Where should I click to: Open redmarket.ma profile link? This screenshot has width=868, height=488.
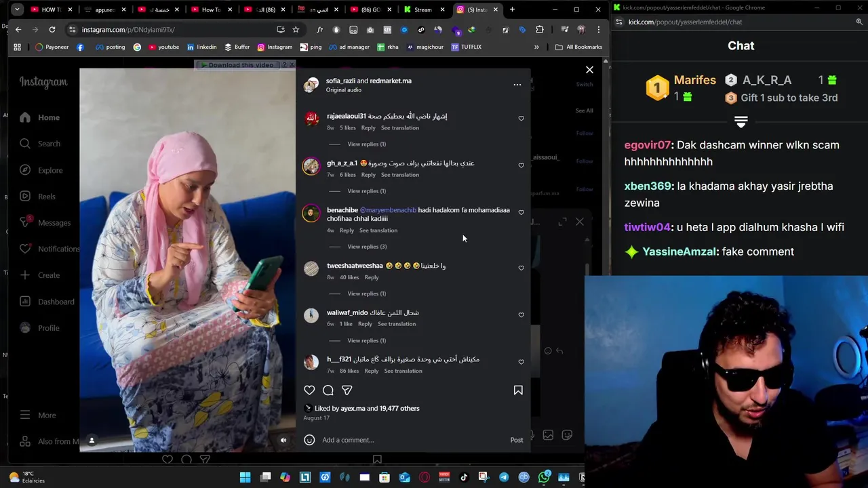[391, 81]
